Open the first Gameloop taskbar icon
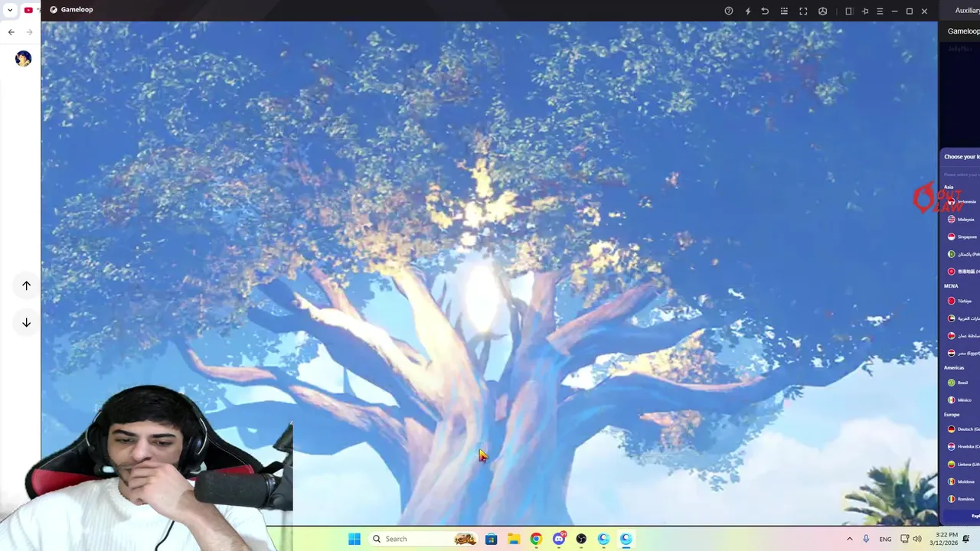This screenshot has width=980, height=551. tap(603, 539)
